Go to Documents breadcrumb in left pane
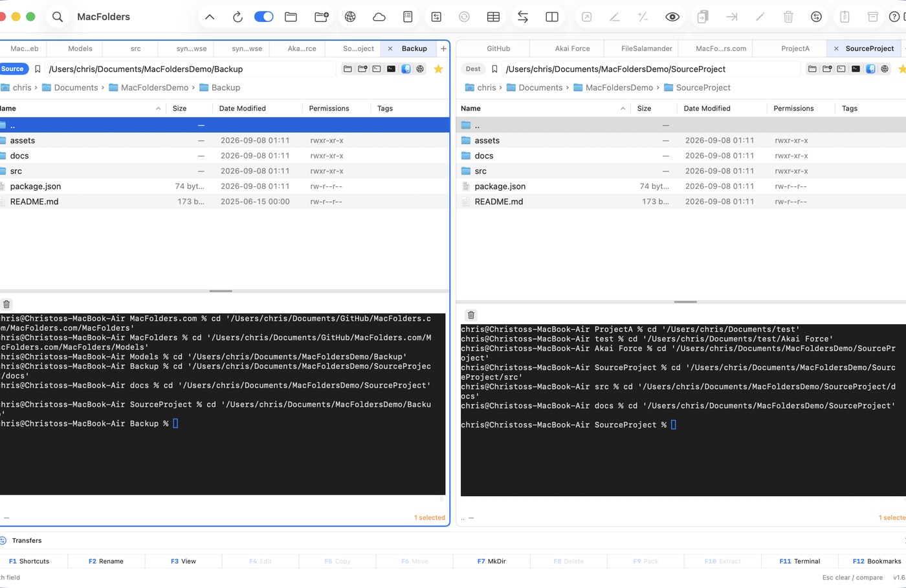The image size is (906, 588). [x=70, y=87]
